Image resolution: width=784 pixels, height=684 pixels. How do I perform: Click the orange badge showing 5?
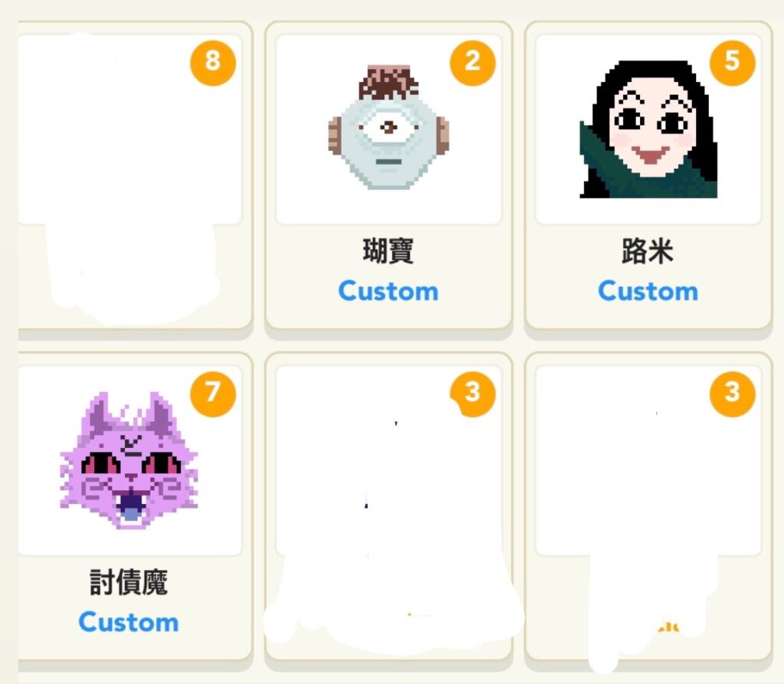[x=733, y=63]
